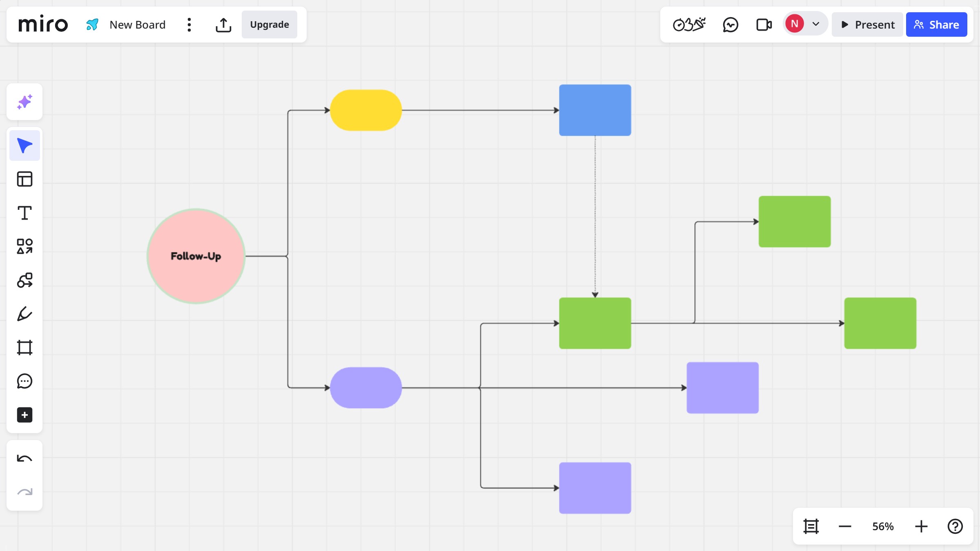Viewport: 980px width, 551px height.
Task: Create a new frame
Action: (24, 347)
